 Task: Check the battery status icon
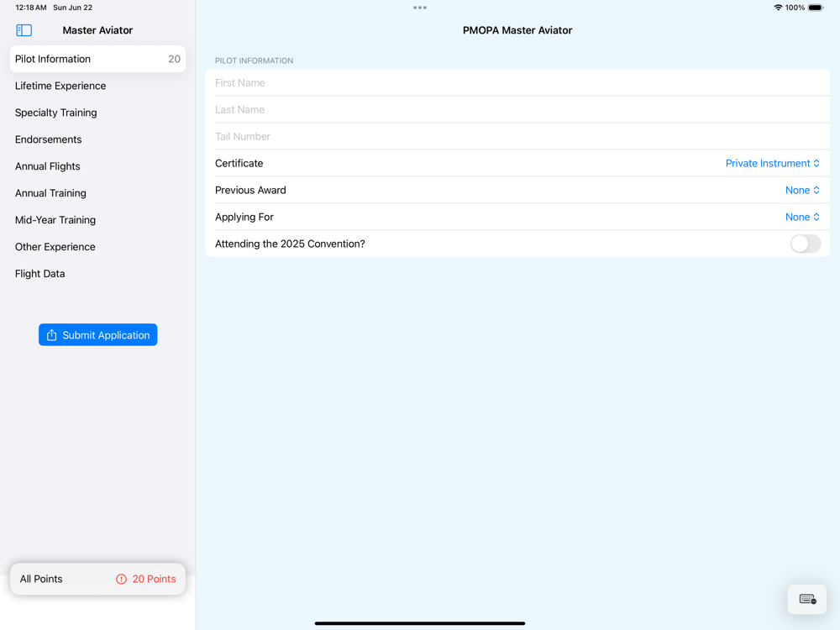pyautogui.click(x=816, y=8)
